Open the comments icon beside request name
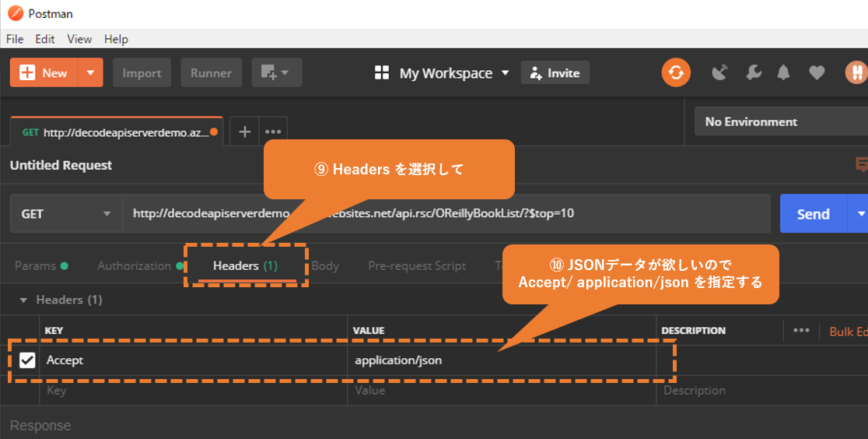Image resolution: width=868 pixels, height=439 pixels. pyautogui.click(x=861, y=165)
